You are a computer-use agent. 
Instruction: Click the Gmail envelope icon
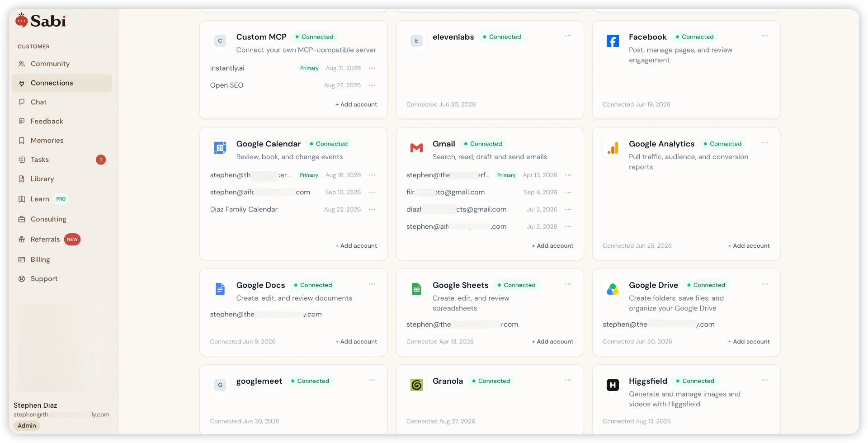coord(416,148)
